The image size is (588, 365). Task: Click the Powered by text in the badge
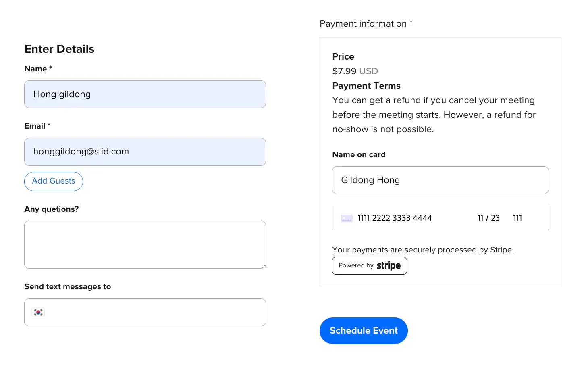click(x=356, y=266)
